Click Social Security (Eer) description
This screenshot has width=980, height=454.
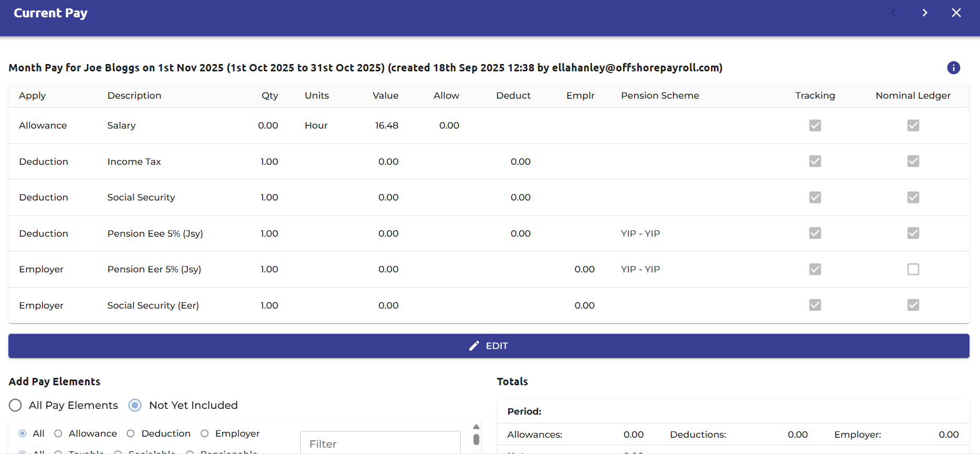(153, 305)
